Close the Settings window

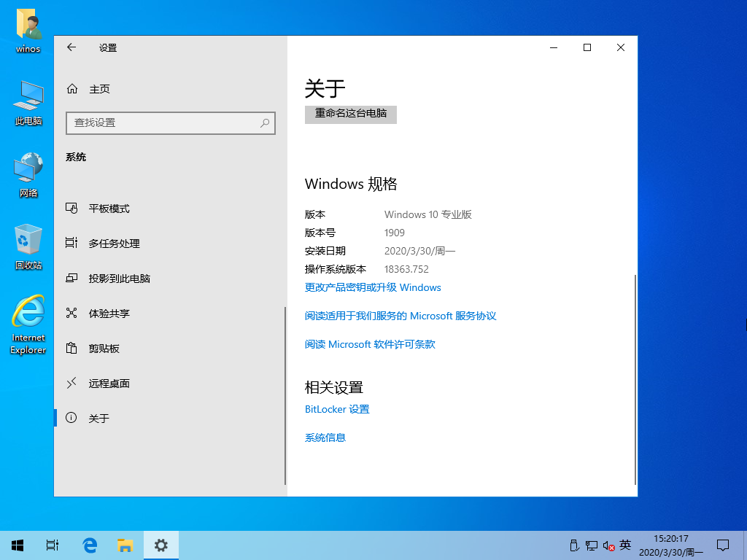click(620, 47)
